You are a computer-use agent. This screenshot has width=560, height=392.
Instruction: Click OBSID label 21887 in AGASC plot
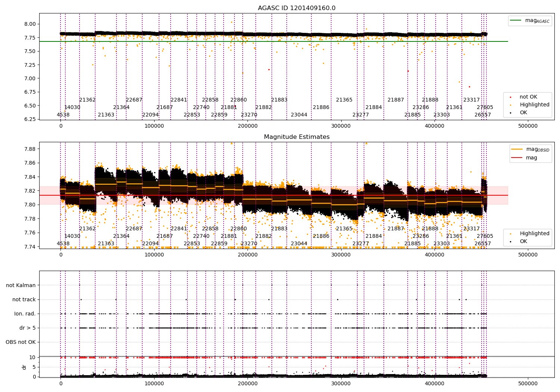point(396,100)
